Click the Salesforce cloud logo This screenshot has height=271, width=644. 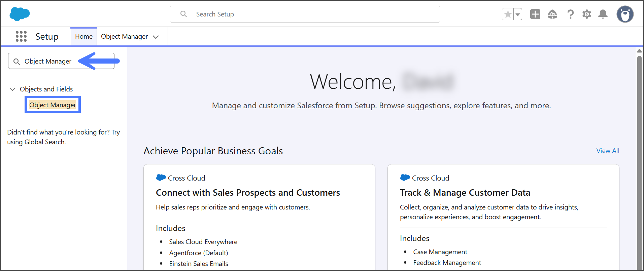[20, 14]
